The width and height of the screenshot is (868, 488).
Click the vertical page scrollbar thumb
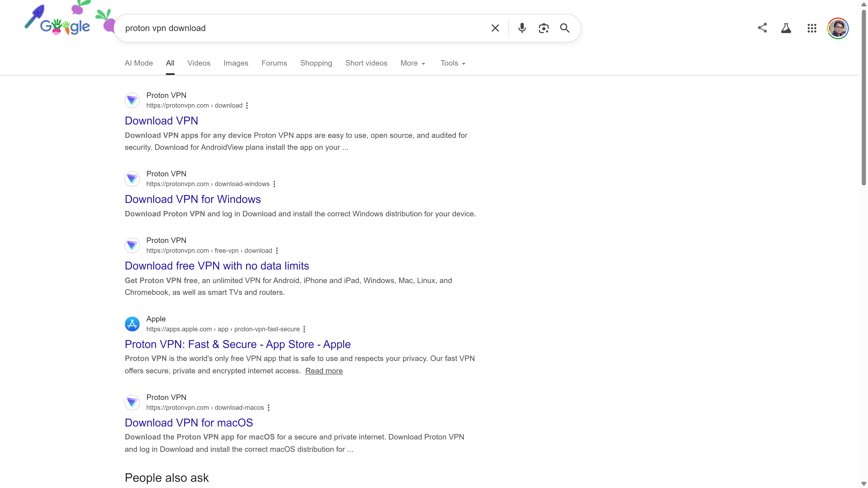[864, 98]
